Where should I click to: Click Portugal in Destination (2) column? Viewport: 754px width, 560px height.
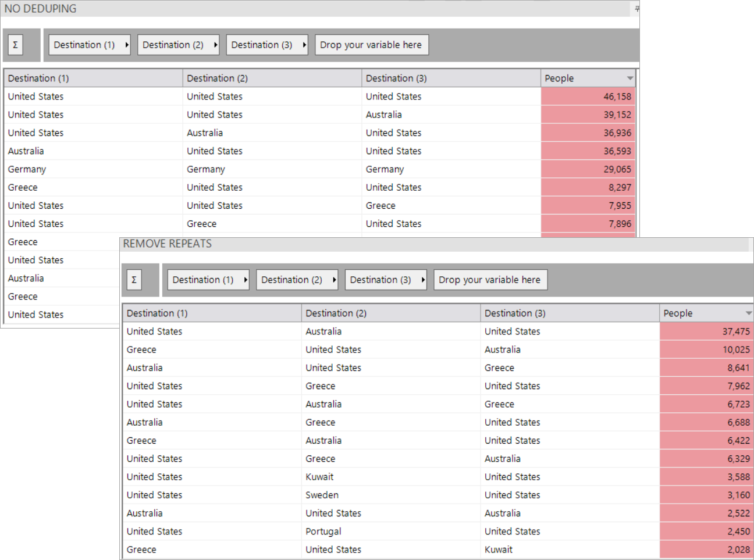click(x=323, y=532)
